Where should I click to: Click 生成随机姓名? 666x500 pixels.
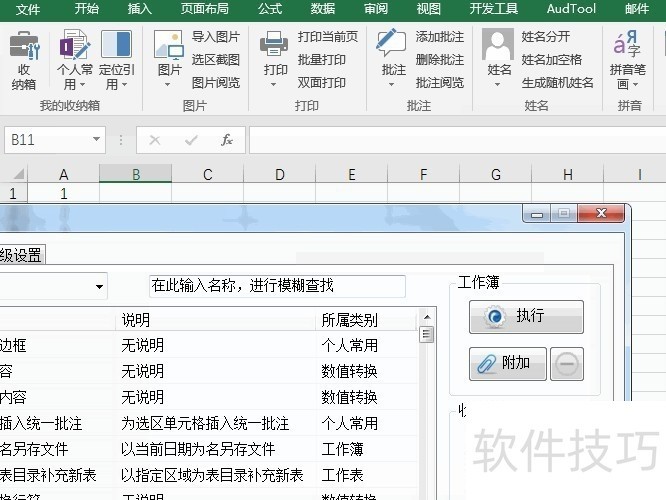pyautogui.click(x=557, y=83)
